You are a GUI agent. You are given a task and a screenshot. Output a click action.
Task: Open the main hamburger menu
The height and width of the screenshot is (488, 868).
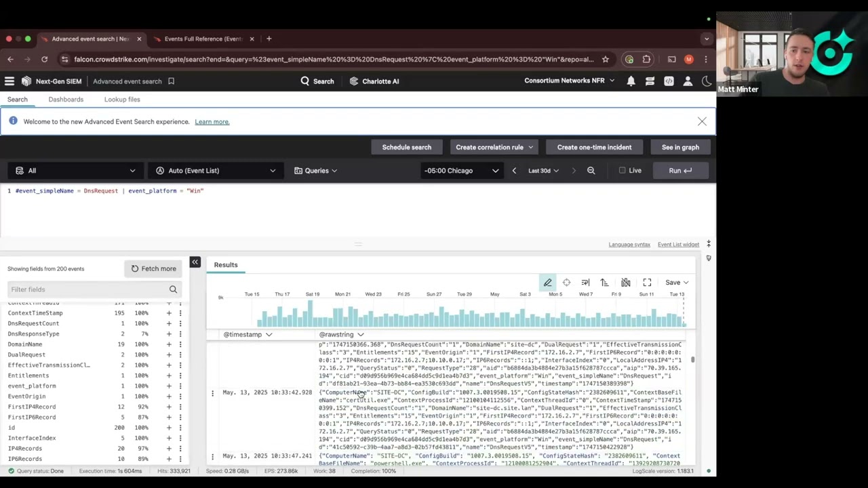click(9, 81)
